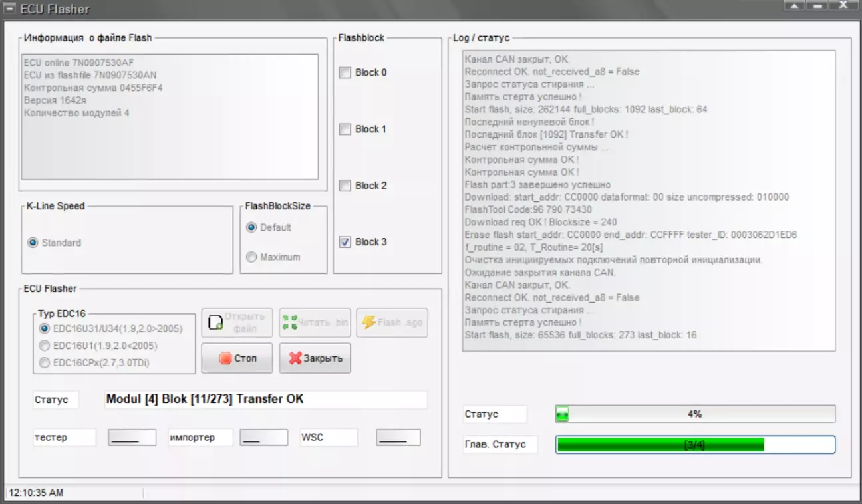Select the EDC16CPx(2.7,3.0TDi) radio option
This screenshot has width=862, height=504.
pyautogui.click(x=45, y=363)
